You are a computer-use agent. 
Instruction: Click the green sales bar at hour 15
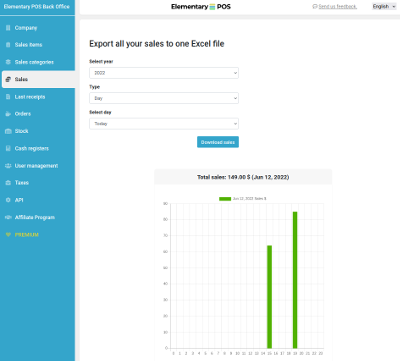[269, 297]
